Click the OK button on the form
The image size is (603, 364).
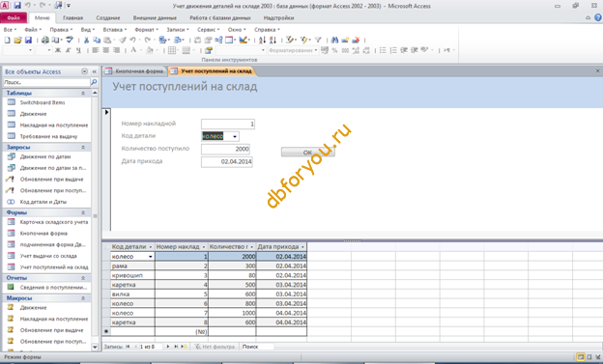coord(307,153)
